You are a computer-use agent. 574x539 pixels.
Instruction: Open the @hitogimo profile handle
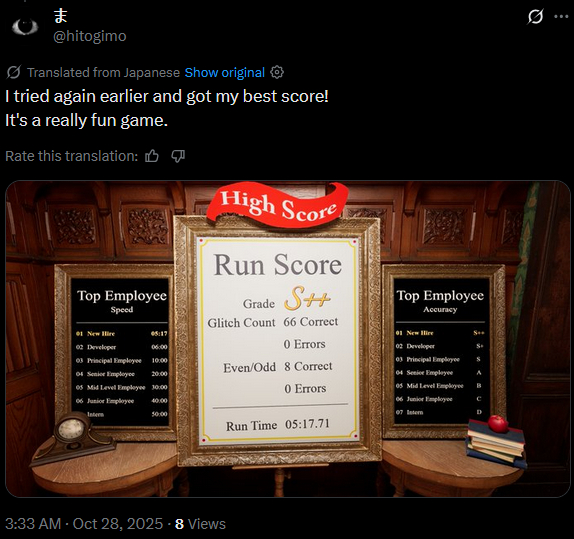90,36
